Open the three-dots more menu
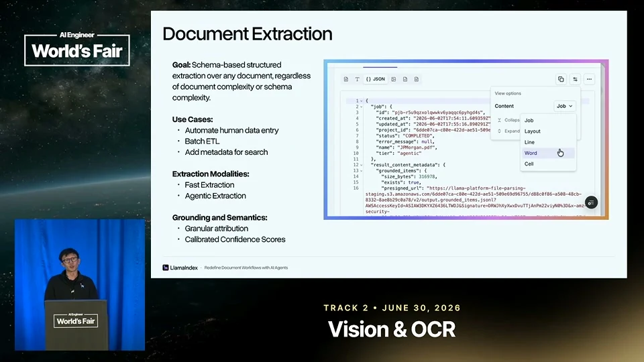 pyautogui.click(x=590, y=79)
